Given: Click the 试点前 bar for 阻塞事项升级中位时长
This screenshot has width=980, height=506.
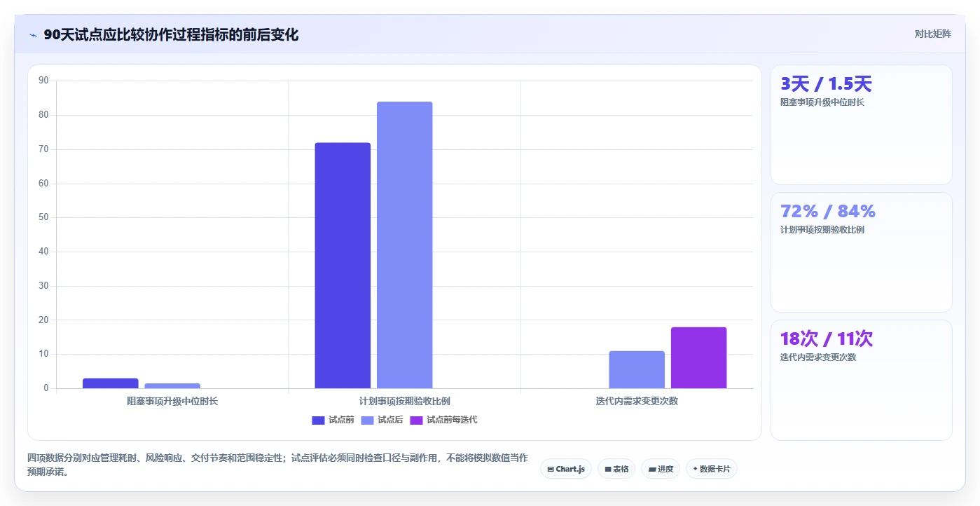Looking at the screenshot, I should pyautogui.click(x=111, y=383).
